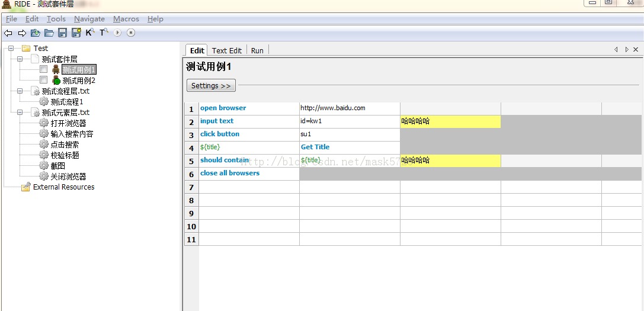Screen dimensions: 644x311
Task: Click the Stop test run icon
Action: [x=131, y=33]
